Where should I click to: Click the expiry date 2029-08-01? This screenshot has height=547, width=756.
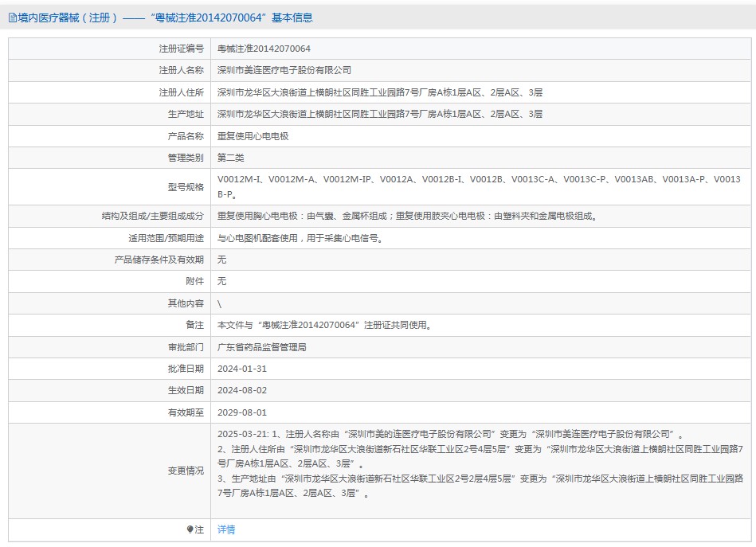pyautogui.click(x=242, y=412)
